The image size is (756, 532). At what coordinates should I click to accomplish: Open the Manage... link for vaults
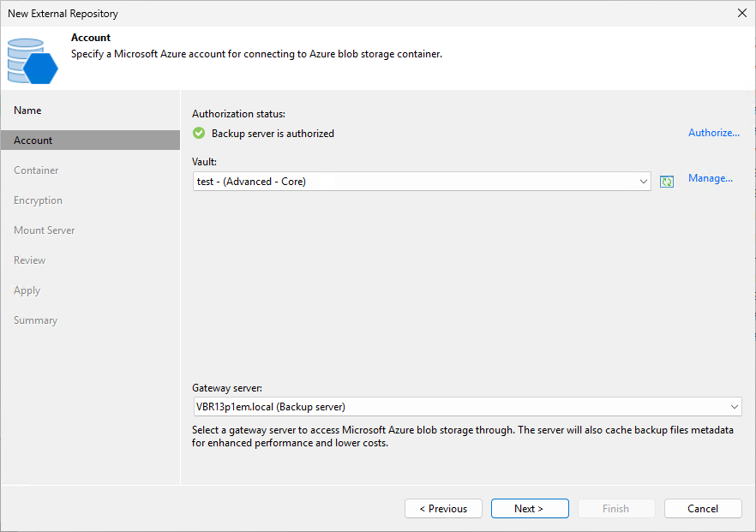tap(711, 178)
